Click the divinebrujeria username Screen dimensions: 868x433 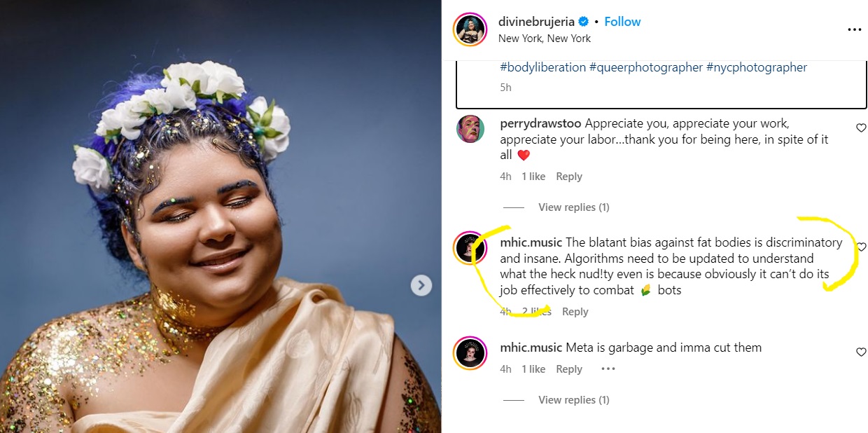coord(536,22)
